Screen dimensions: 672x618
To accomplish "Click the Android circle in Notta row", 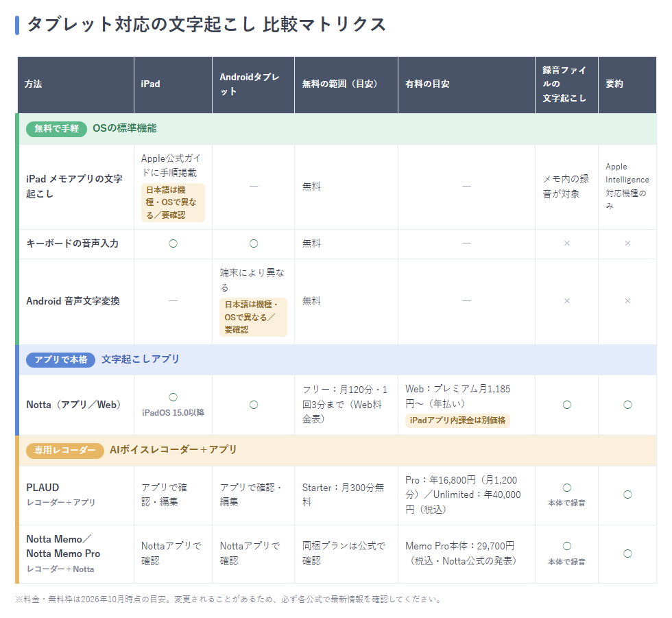I will 254,405.
